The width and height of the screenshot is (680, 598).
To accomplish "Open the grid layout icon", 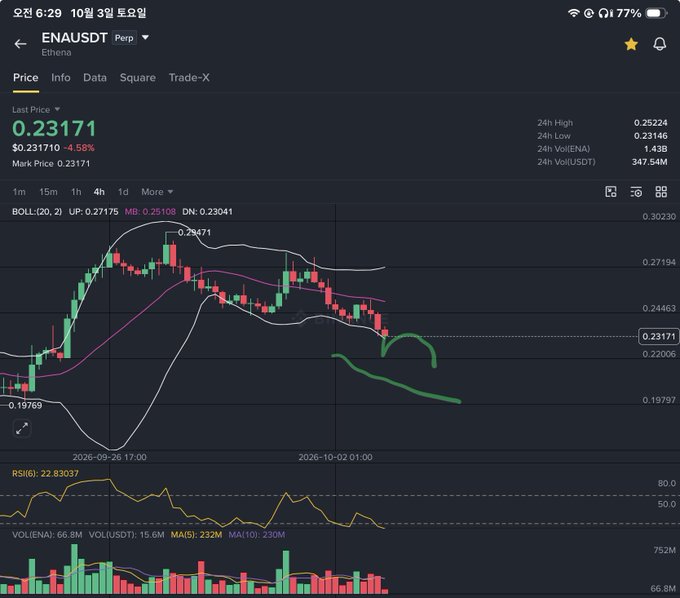I will click(661, 192).
